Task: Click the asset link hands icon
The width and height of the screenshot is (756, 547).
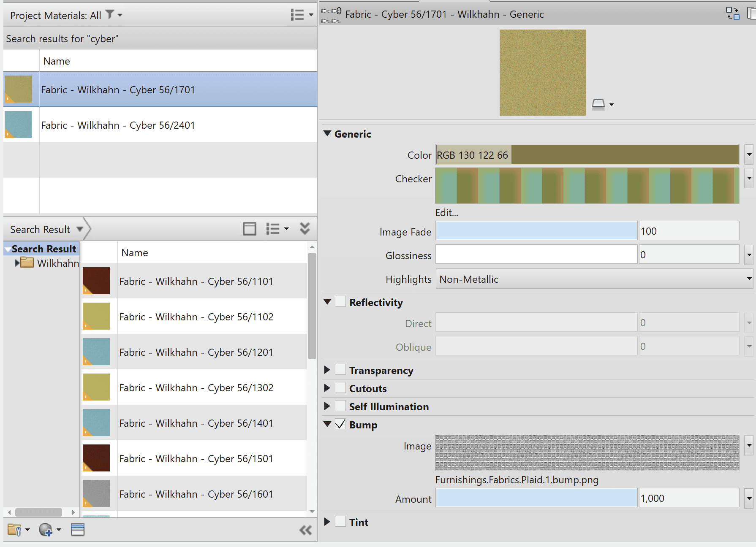Action: pos(332,15)
